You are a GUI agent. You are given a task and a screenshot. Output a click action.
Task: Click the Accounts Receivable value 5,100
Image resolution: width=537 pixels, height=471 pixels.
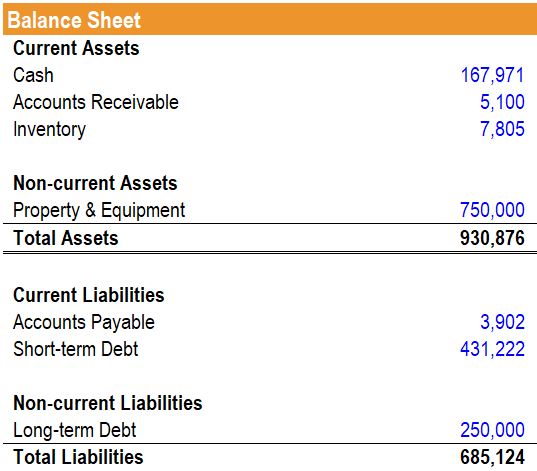[502, 102]
